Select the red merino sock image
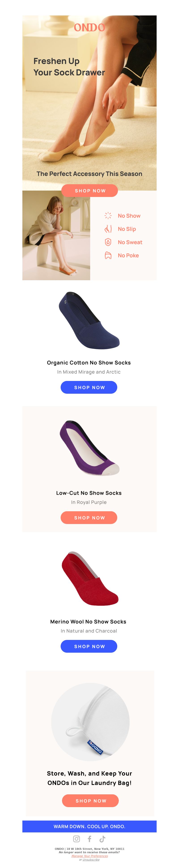This screenshot has height=868, width=179. tap(90, 578)
